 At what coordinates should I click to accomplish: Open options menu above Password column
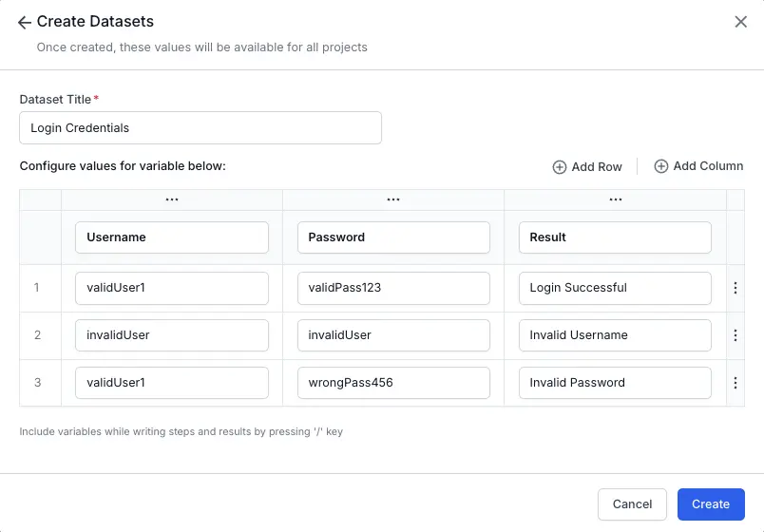[x=393, y=199]
